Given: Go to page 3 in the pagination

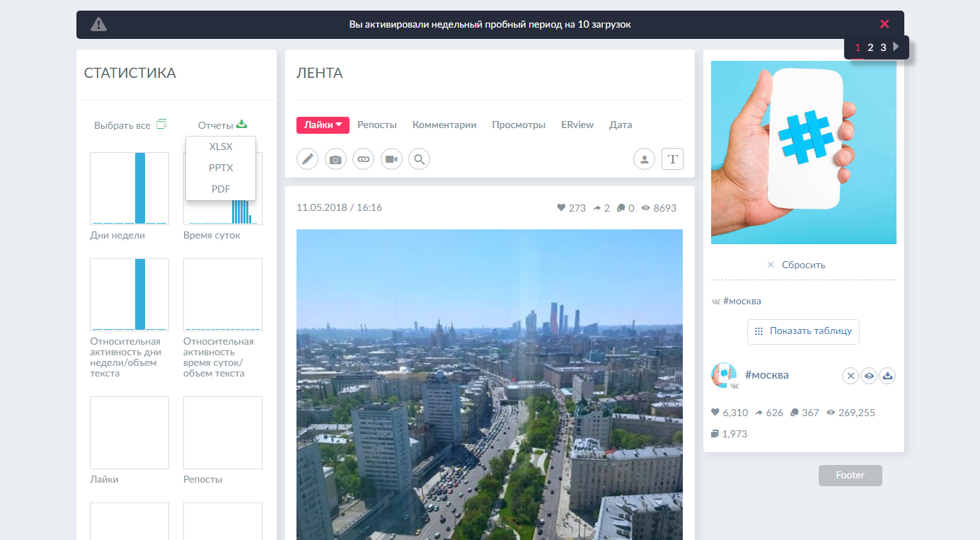Looking at the screenshot, I should [x=883, y=47].
